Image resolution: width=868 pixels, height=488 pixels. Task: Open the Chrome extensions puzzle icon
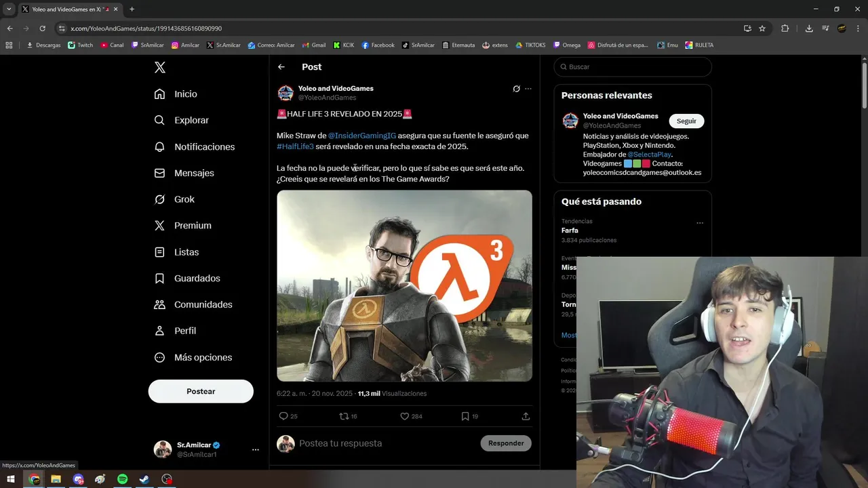coord(785,28)
